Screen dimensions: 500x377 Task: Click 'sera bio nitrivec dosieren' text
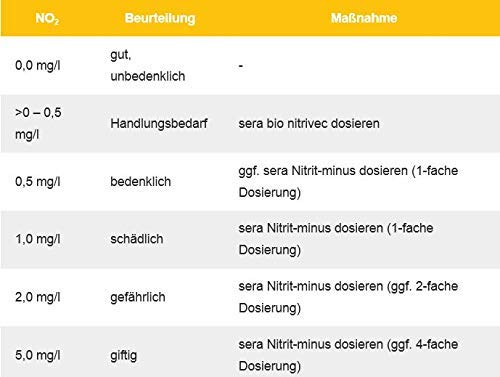pyautogui.click(x=309, y=124)
